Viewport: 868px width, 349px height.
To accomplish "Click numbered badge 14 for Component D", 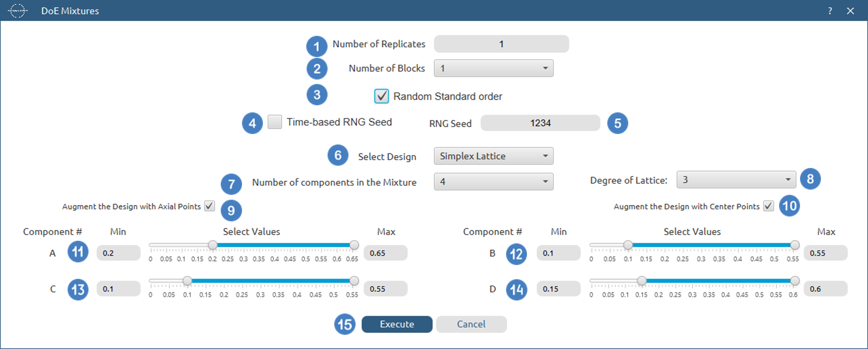I will [x=516, y=290].
